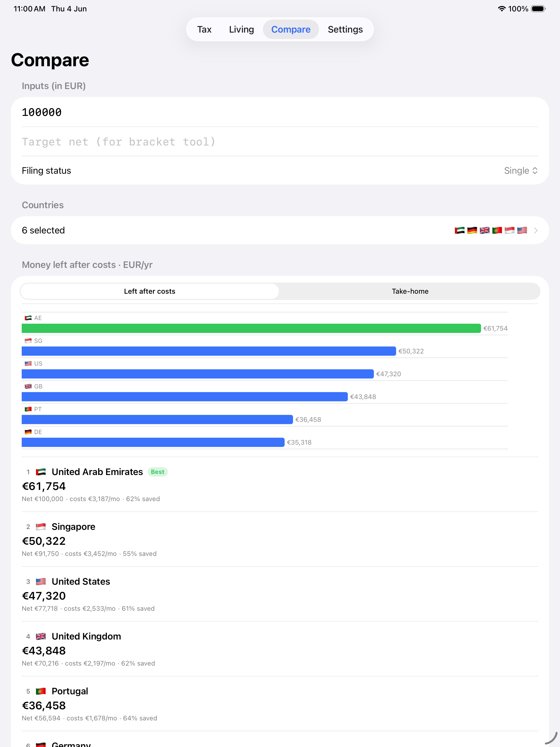Open the United Kingdom ranking row
Image resolution: width=560 pixels, height=747 pixels.
click(280, 649)
